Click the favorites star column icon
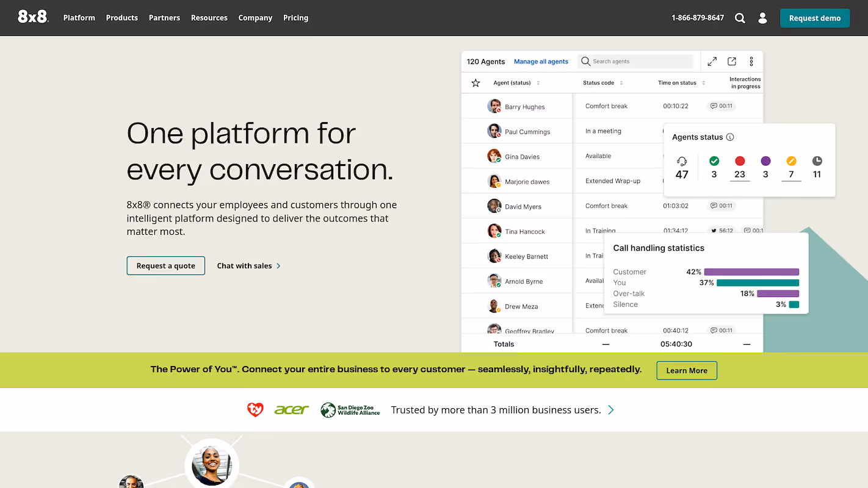This screenshot has height=488, width=868. pos(476,83)
